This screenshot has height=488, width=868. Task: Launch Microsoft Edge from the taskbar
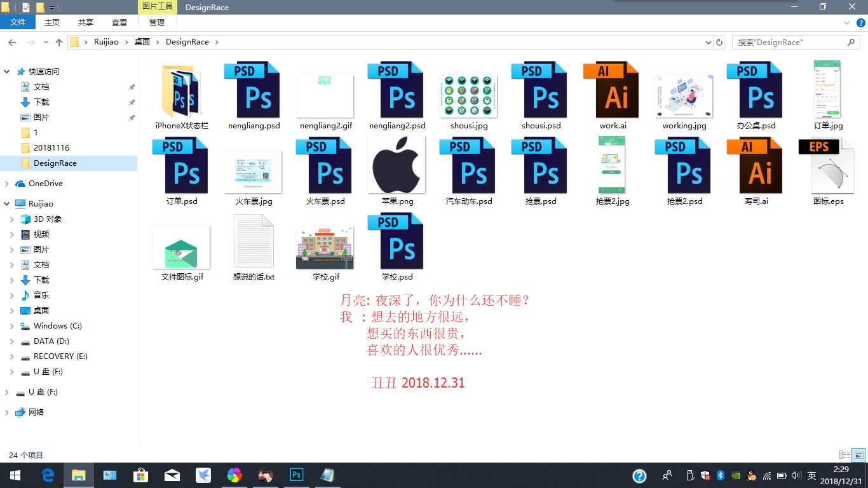pos(48,475)
